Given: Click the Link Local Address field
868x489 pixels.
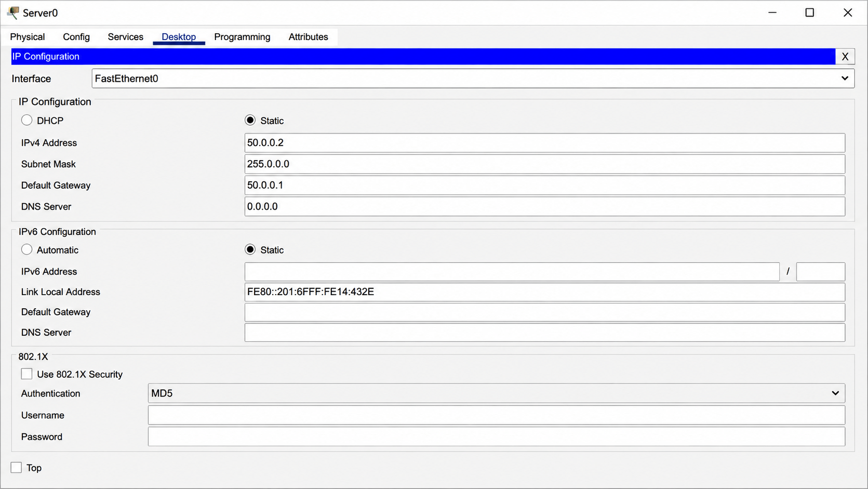Looking at the screenshot, I should (544, 292).
